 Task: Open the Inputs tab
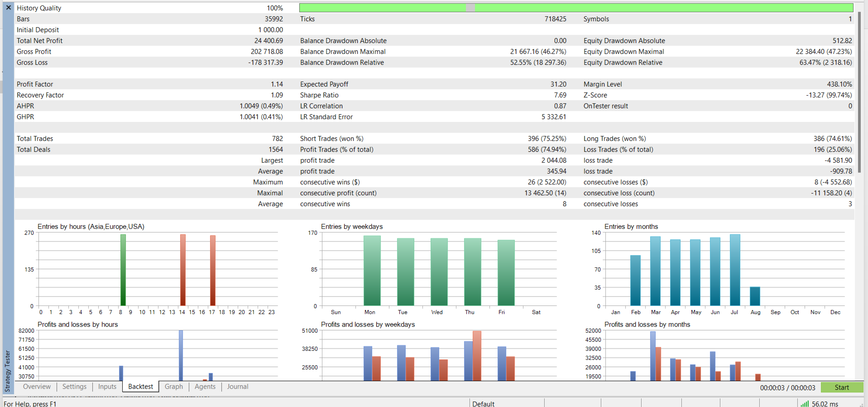coord(107,387)
